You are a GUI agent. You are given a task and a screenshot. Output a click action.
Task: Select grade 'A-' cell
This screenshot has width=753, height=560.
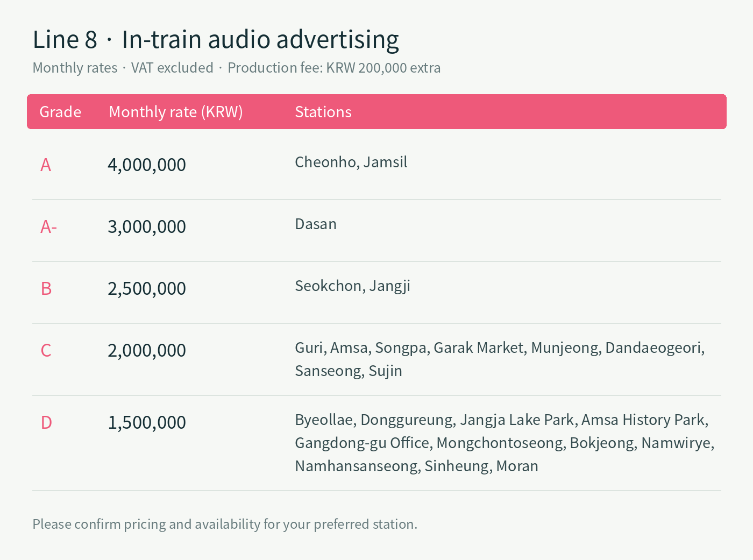pyautogui.click(x=48, y=226)
